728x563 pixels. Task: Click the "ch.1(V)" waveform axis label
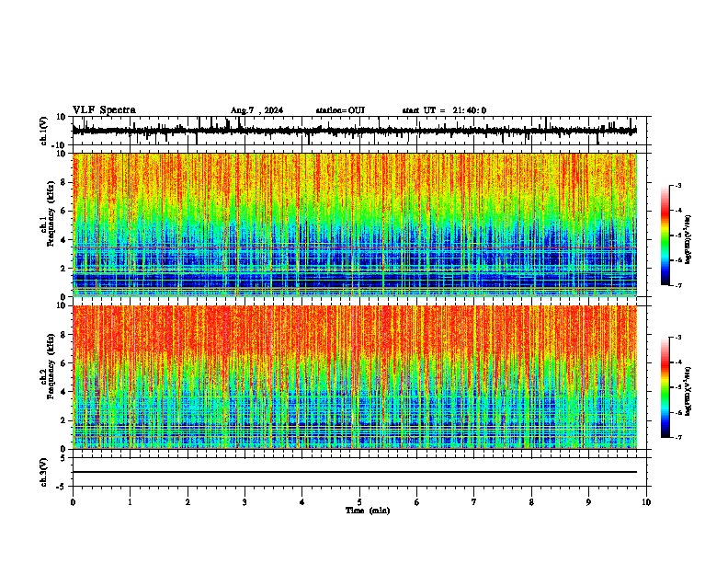pyautogui.click(x=45, y=131)
